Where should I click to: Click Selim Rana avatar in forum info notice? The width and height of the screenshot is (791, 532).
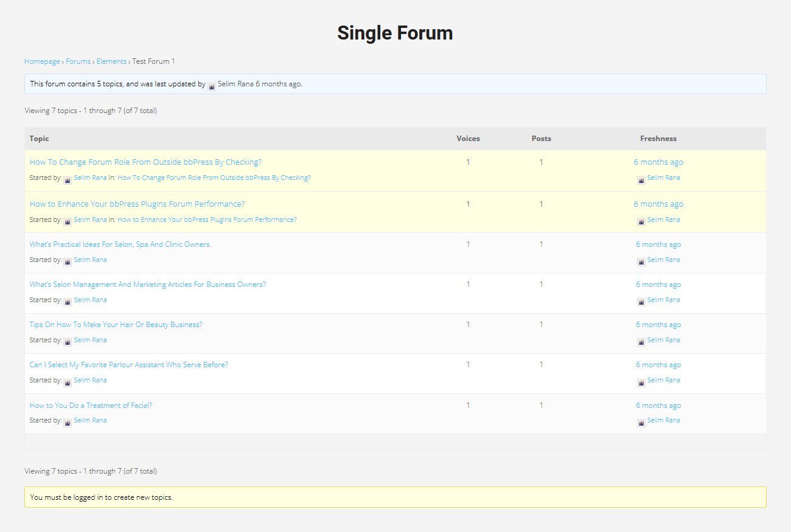pos(212,86)
